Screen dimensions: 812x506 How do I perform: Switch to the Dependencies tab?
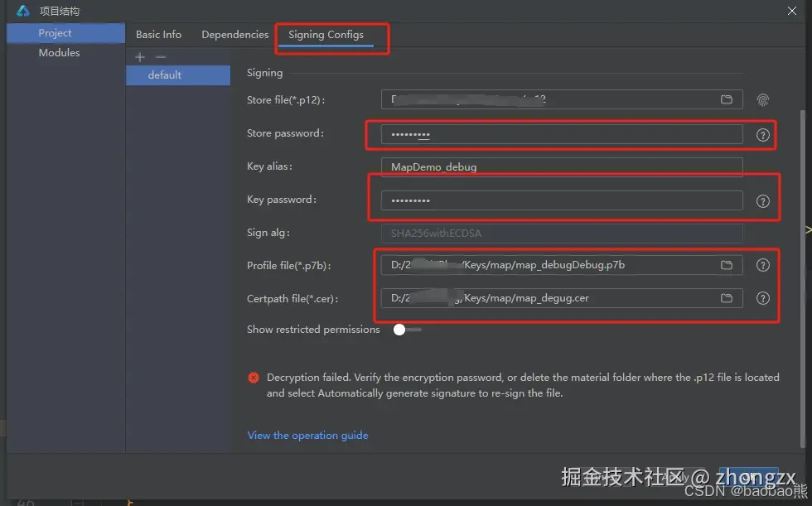234,34
